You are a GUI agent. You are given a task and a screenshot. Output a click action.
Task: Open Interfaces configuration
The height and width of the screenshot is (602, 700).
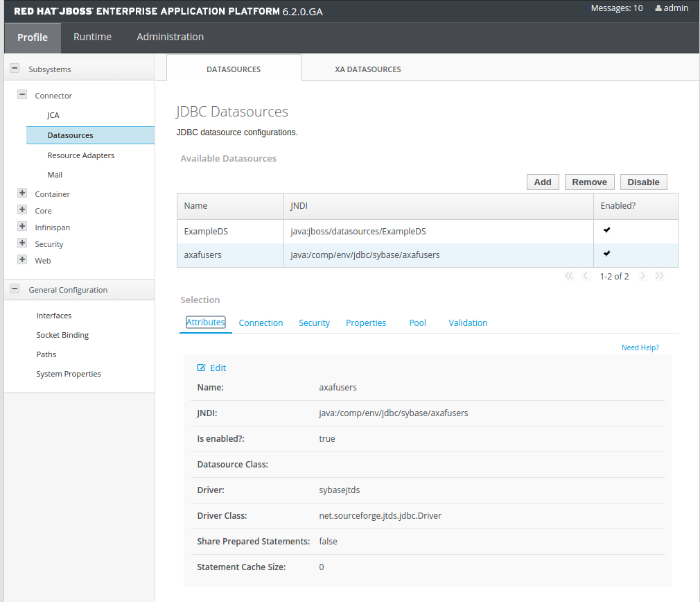(53, 316)
